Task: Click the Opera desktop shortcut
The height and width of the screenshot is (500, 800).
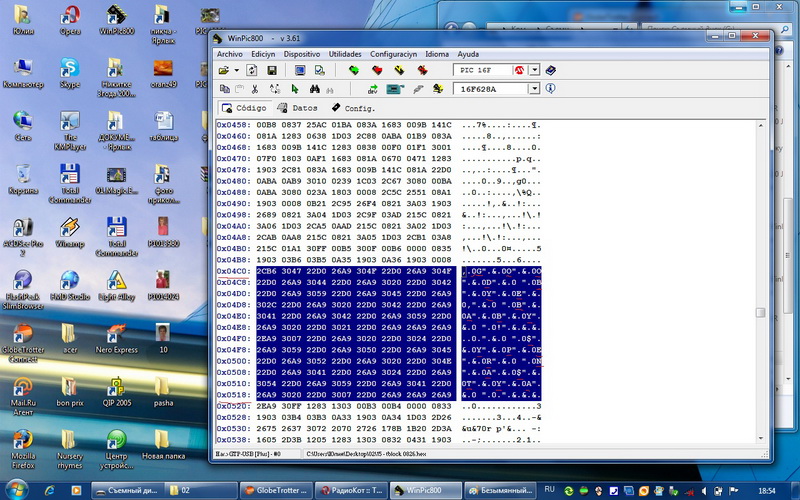Action: click(x=70, y=20)
